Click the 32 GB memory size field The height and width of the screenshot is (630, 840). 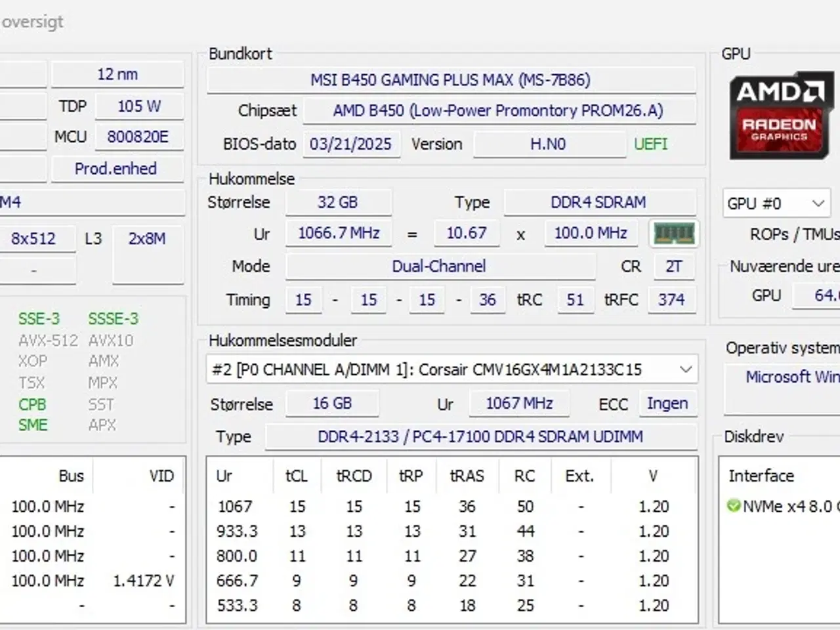(x=338, y=202)
